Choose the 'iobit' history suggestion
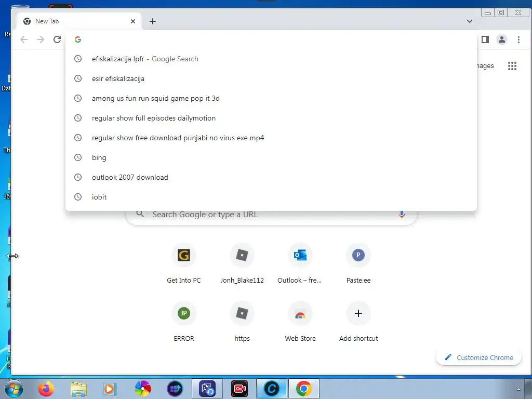The width and height of the screenshot is (532, 399). (271, 197)
